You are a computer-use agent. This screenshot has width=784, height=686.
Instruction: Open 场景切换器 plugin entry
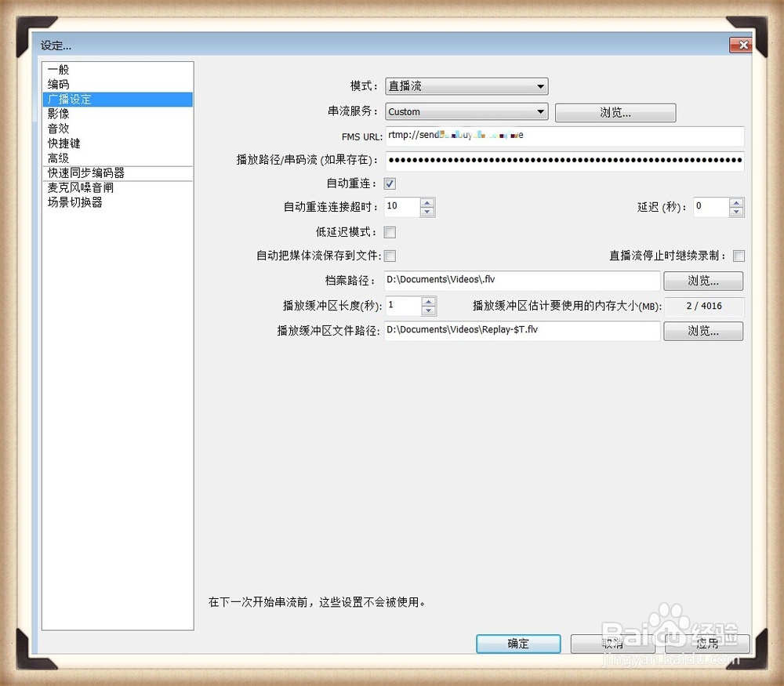pyautogui.click(x=118, y=202)
